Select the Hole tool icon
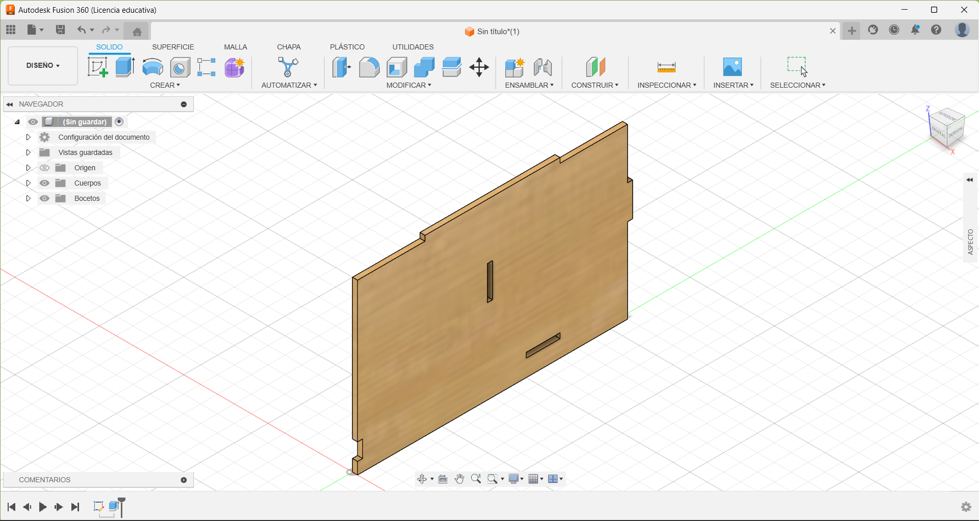 point(180,67)
